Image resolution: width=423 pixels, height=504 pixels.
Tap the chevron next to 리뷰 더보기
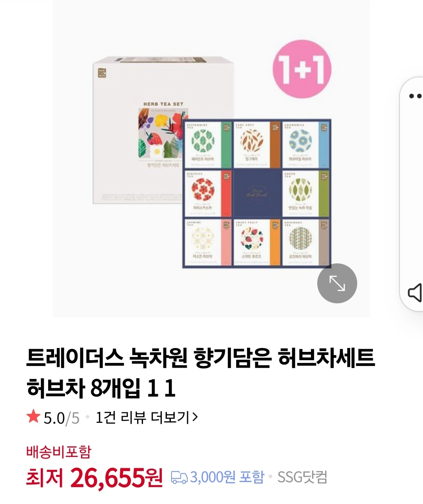coord(195,417)
